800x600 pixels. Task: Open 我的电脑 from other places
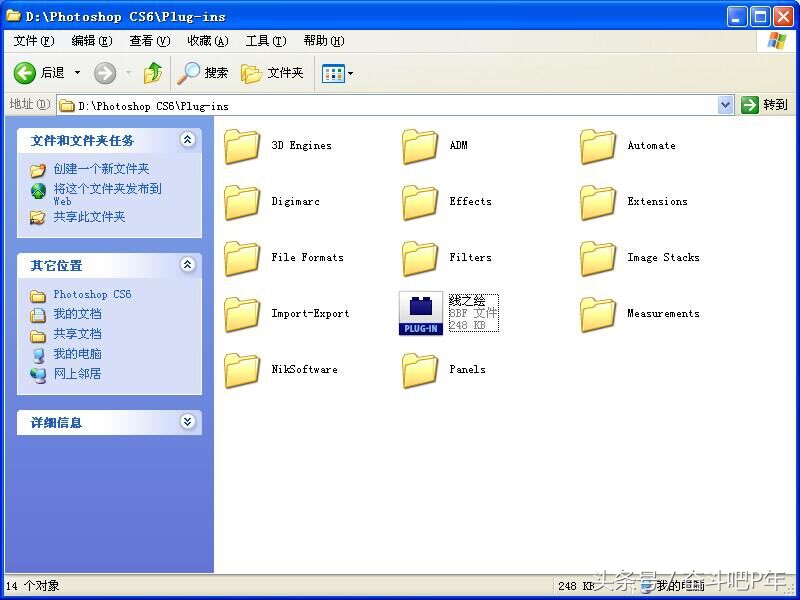point(77,354)
